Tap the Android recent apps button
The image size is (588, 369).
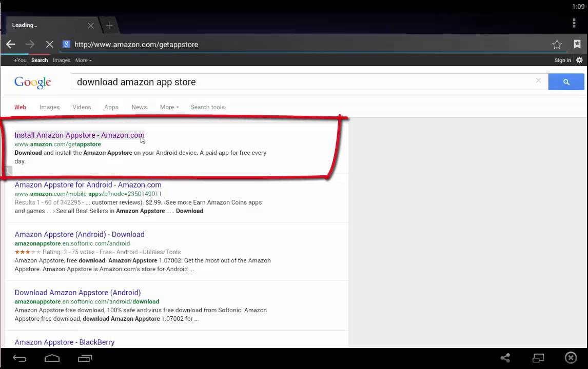click(x=85, y=359)
